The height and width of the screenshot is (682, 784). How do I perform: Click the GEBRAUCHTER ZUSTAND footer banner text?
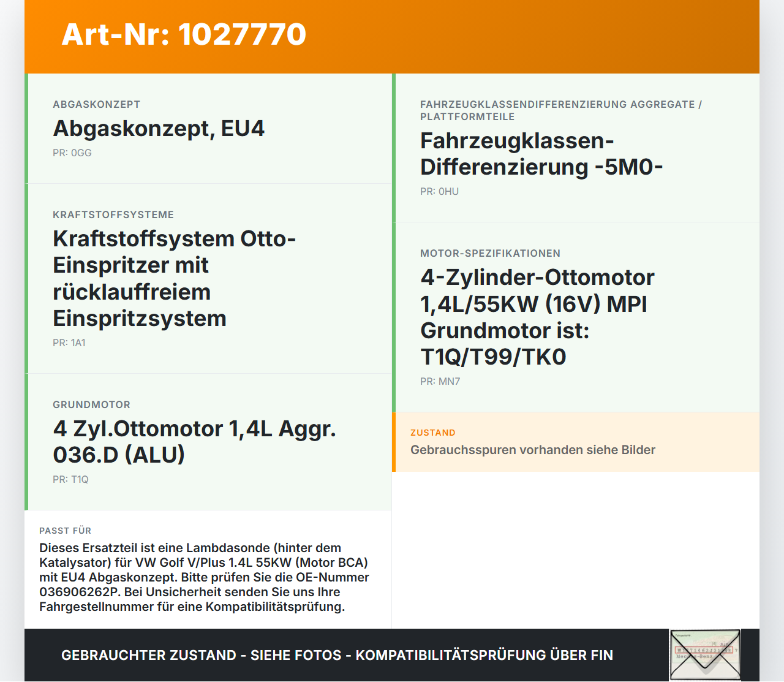[337, 655]
